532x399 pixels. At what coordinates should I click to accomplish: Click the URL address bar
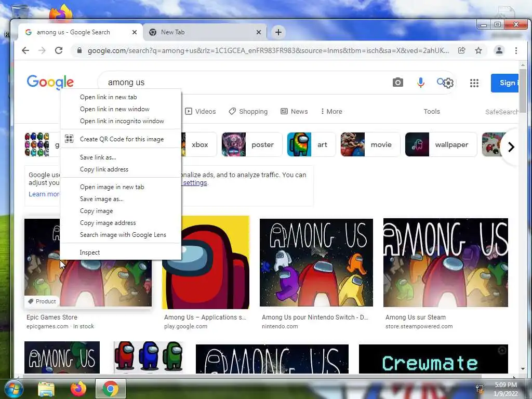pyautogui.click(x=268, y=50)
